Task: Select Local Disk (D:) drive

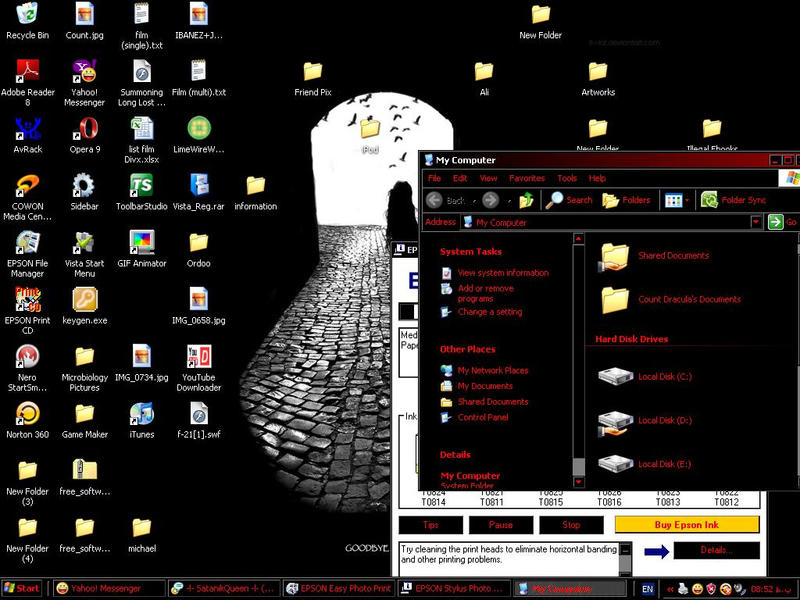Action: [x=645, y=421]
